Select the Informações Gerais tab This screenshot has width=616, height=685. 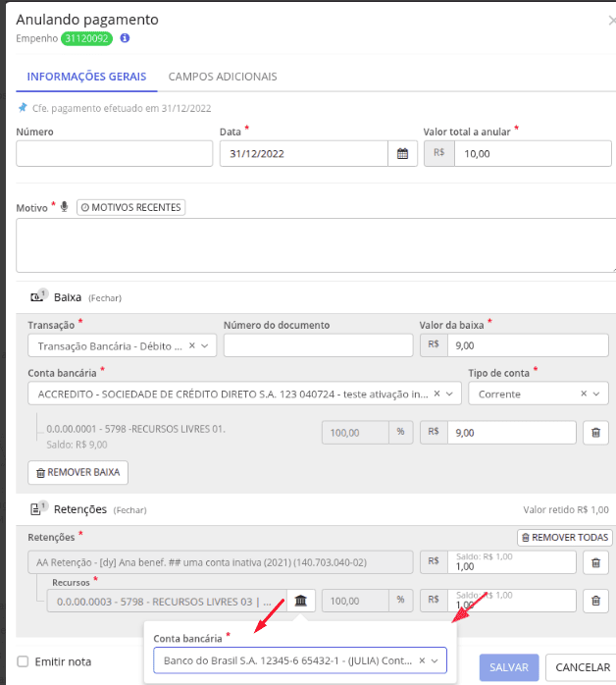point(86,77)
